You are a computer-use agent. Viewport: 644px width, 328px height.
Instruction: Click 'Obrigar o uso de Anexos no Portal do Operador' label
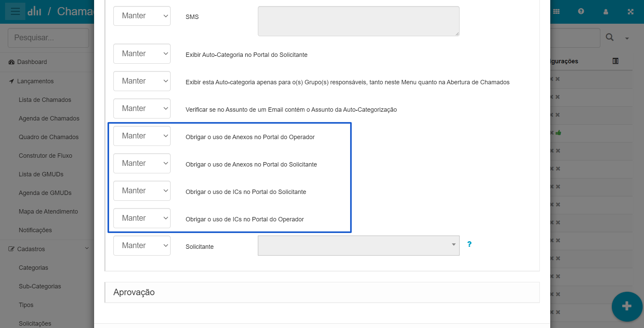250,137
